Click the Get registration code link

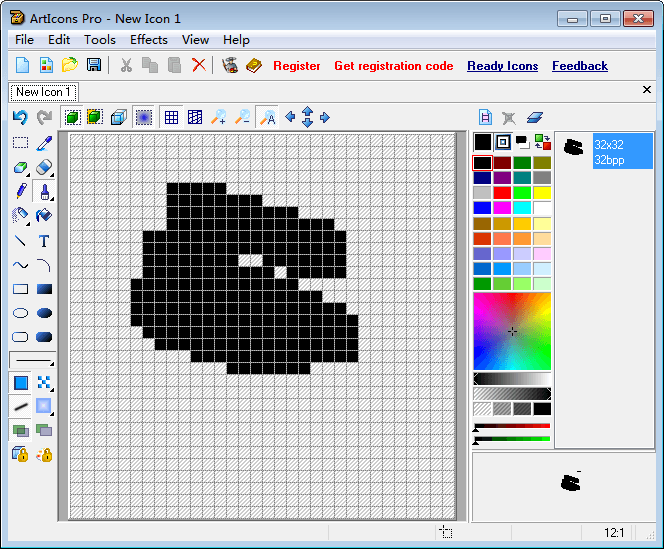pyautogui.click(x=393, y=66)
